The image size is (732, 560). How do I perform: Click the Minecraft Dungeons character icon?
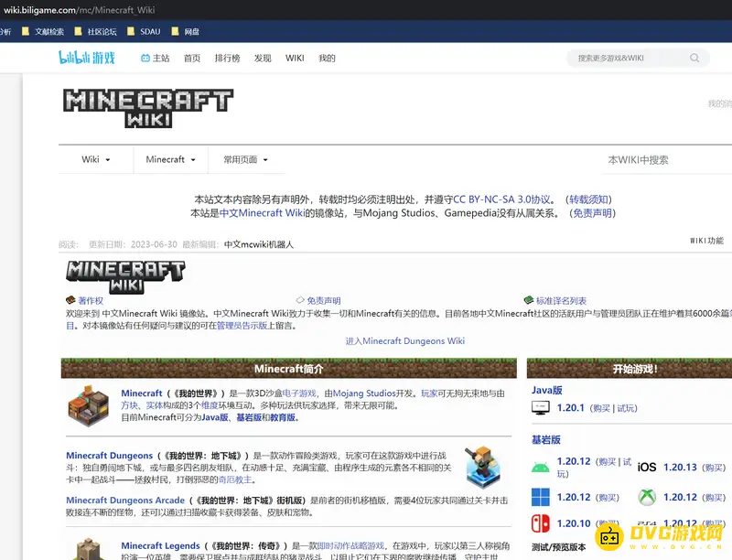coord(482,468)
